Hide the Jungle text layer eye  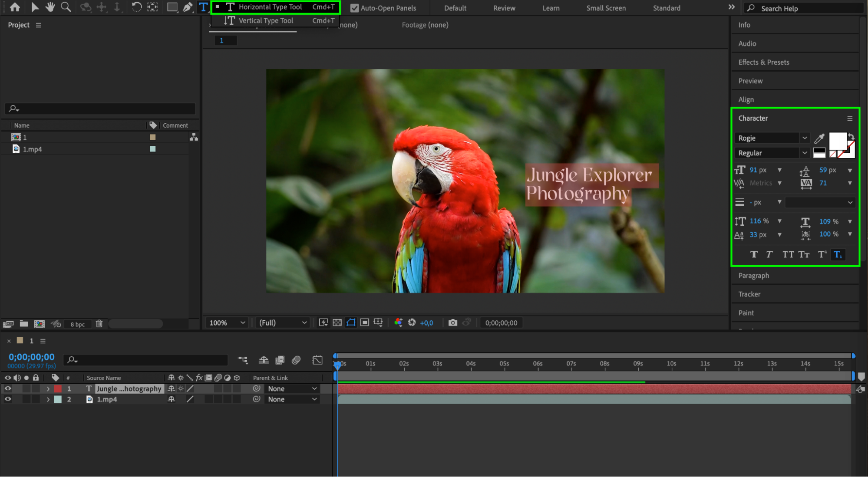pyautogui.click(x=8, y=388)
